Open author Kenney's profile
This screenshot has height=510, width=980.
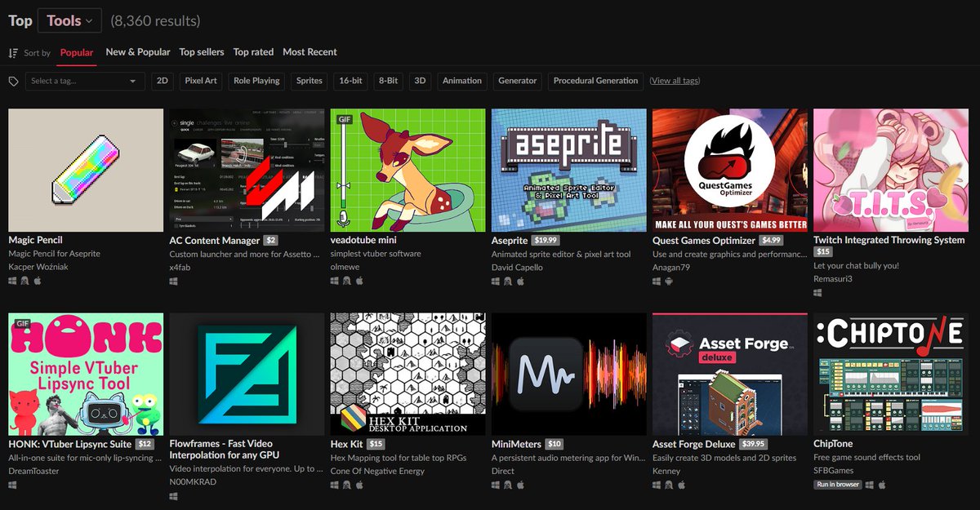[666, 471]
